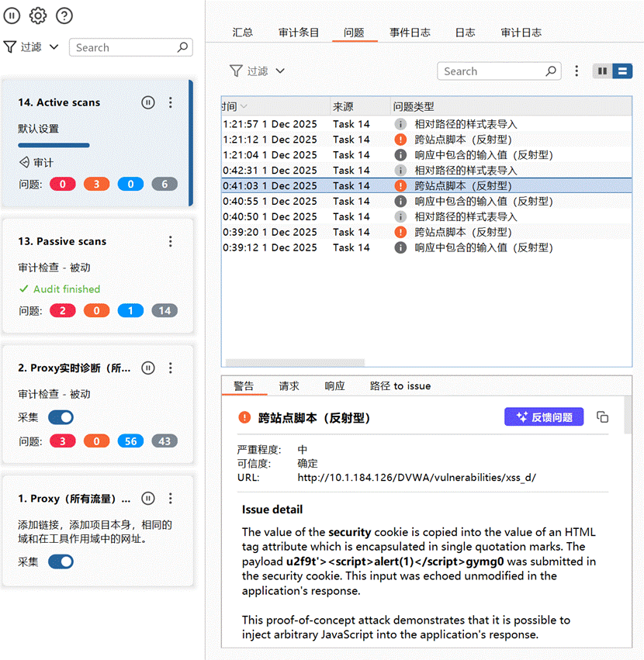The height and width of the screenshot is (660, 644).
Task: Click the funnel icon in the task list filter
Action: [9, 47]
